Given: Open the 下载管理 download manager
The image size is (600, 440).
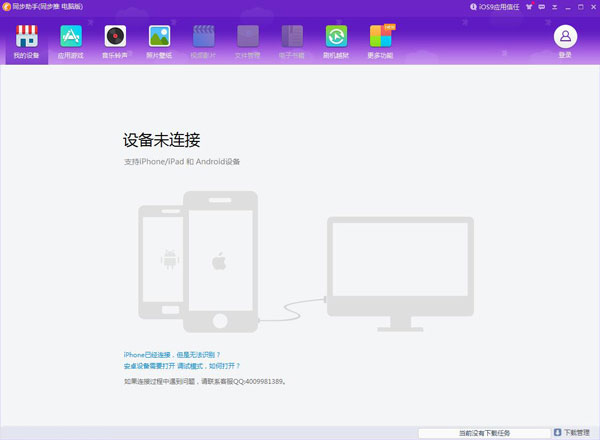Looking at the screenshot, I should pyautogui.click(x=572, y=433).
